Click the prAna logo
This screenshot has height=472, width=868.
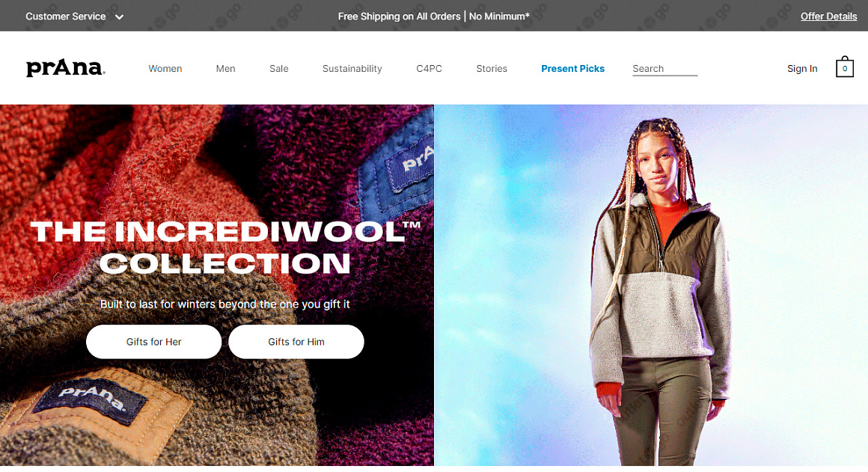65,68
